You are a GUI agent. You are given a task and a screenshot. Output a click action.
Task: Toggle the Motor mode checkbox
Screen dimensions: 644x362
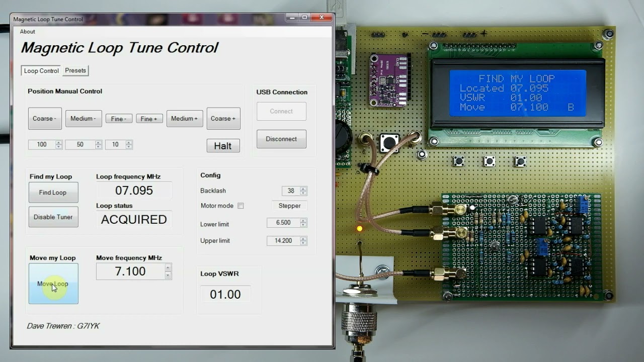click(240, 206)
